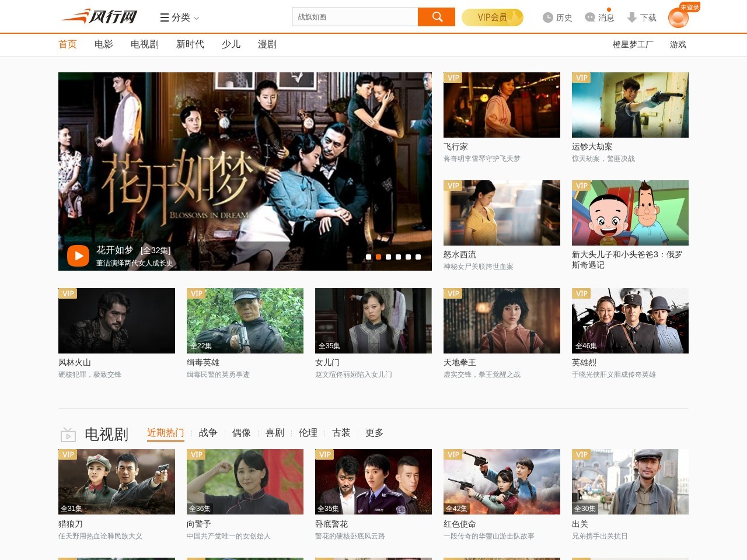Viewport: 747px width, 560px height.
Task: Select the fourth carousel dot
Action: coord(398,257)
